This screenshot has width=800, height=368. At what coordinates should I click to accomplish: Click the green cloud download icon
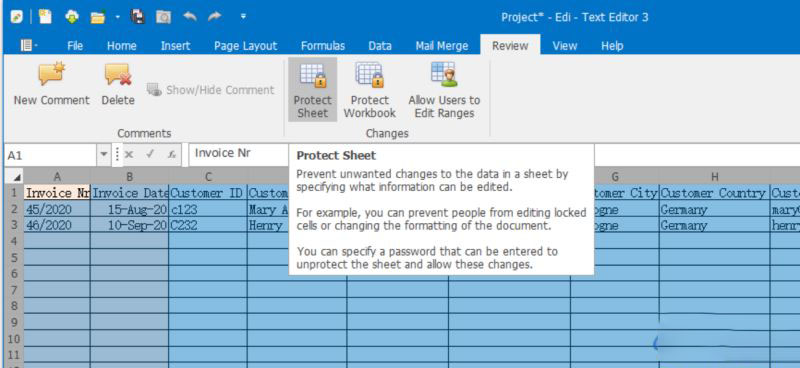pos(72,17)
